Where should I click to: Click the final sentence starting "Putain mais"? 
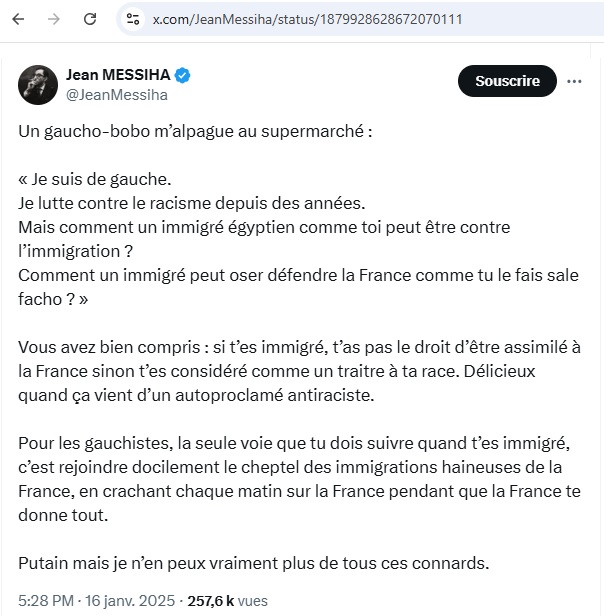(254, 563)
